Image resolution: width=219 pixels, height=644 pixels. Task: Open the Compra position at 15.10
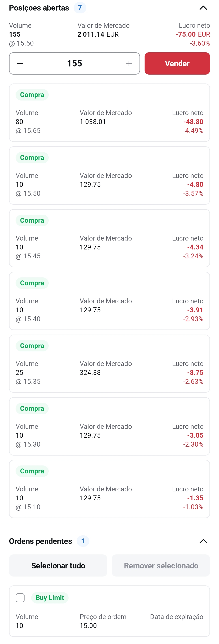click(109, 489)
